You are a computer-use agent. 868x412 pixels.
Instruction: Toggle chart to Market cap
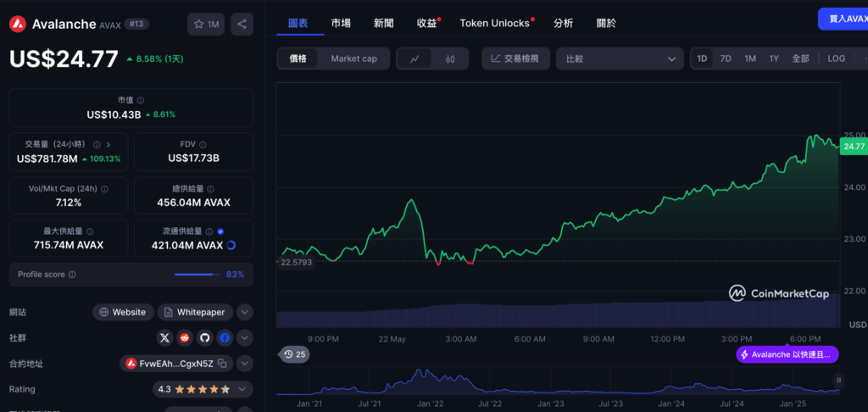click(x=353, y=58)
